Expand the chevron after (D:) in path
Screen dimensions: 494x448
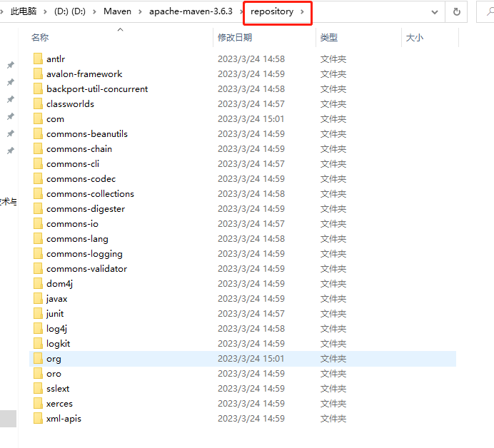click(94, 11)
